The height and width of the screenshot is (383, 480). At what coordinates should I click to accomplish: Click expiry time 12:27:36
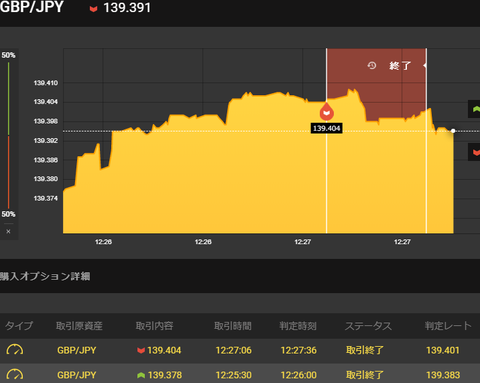pyautogui.click(x=298, y=350)
